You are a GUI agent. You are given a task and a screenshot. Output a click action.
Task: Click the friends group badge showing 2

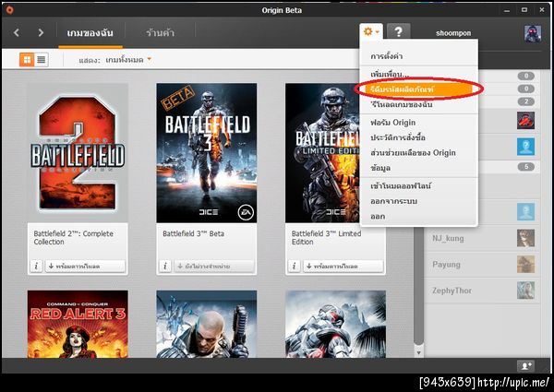click(526, 101)
